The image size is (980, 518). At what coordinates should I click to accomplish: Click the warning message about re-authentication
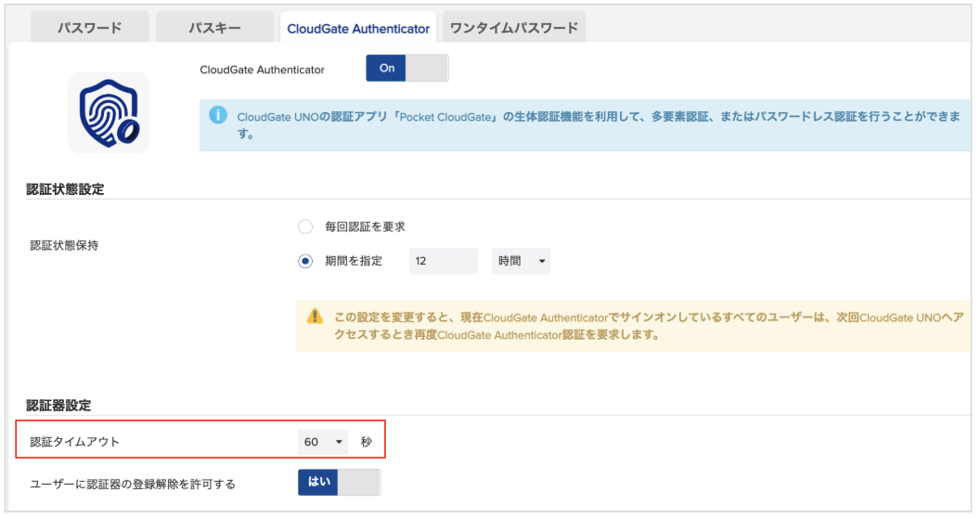pyautogui.click(x=649, y=326)
